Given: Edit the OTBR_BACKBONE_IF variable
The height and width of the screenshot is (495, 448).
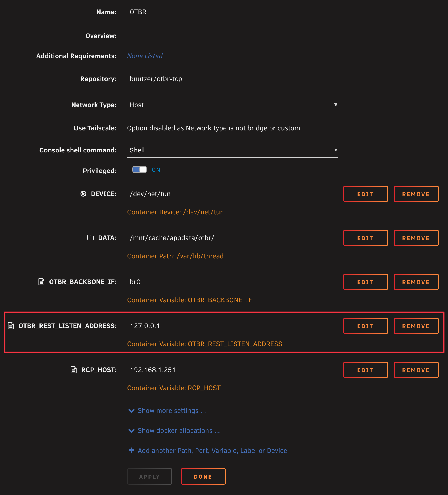Looking at the screenshot, I should coord(365,282).
